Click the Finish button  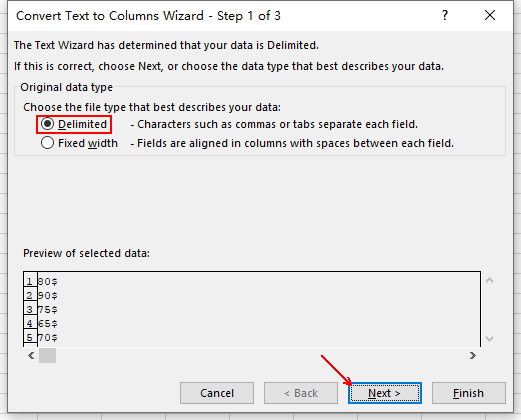(x=469, y=393)
